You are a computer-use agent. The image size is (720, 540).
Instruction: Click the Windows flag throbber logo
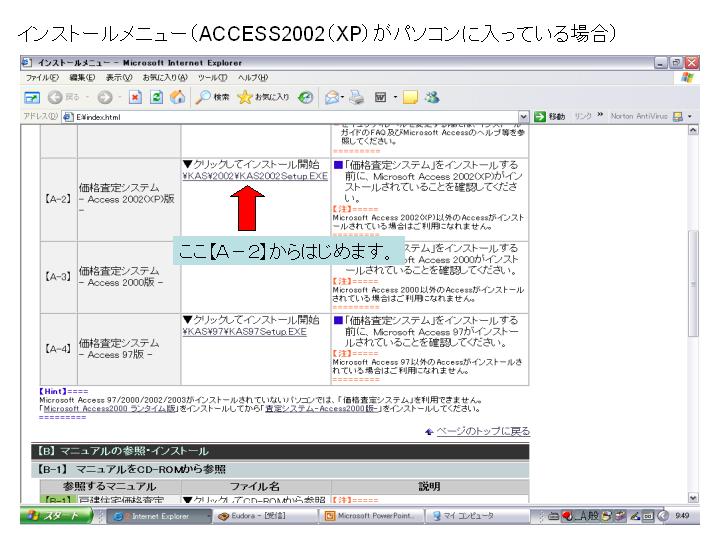coord(687,78)
